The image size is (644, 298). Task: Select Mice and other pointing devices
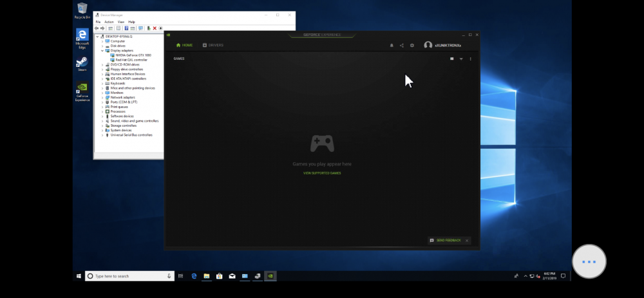tap(133, 88)
